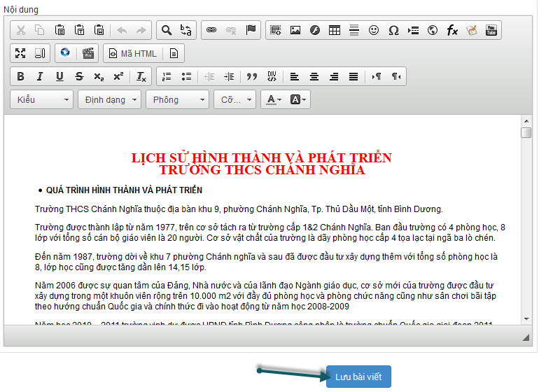Image resolution: width=539 pixels, height=392 pixels.
Task: Center align the text
Action: pyautogui.click(x=314, y=76)
